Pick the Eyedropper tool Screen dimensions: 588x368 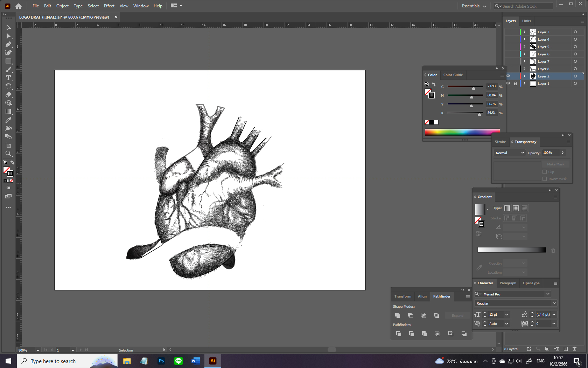pos(8,120)
